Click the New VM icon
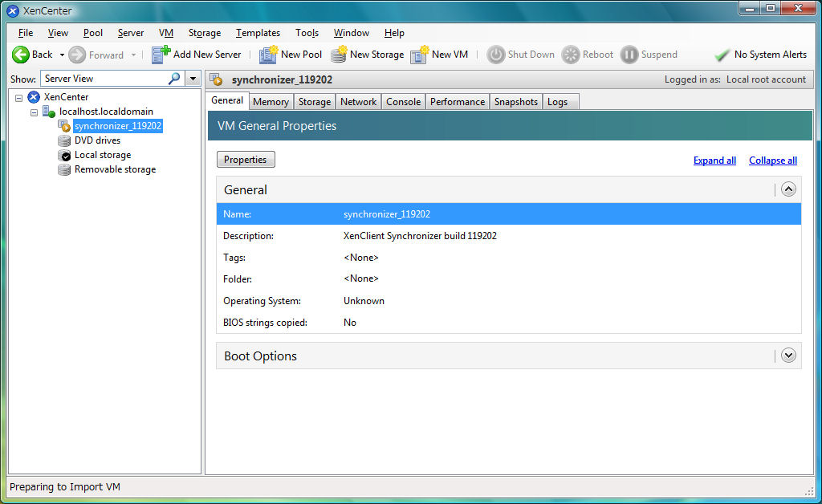Viewport: 822px width, 504px height. click(x=419, y=55)
